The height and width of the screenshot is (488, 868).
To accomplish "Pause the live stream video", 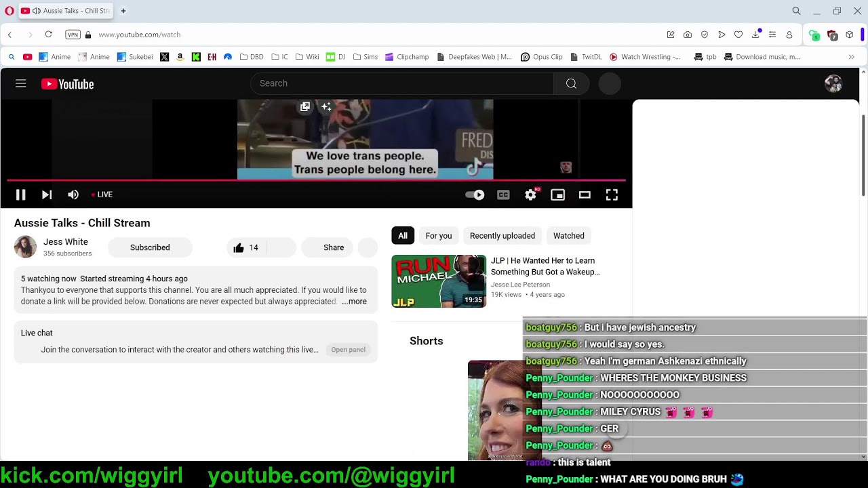I will [20, 195].
